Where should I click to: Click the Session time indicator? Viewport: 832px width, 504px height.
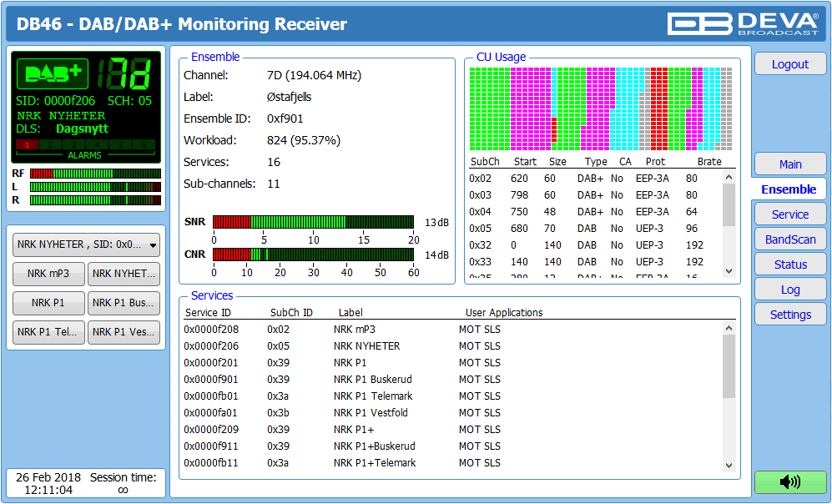124,483
